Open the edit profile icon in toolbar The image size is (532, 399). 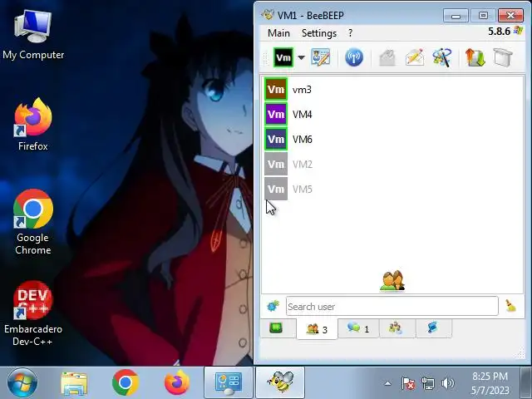[x=321, y=57]
